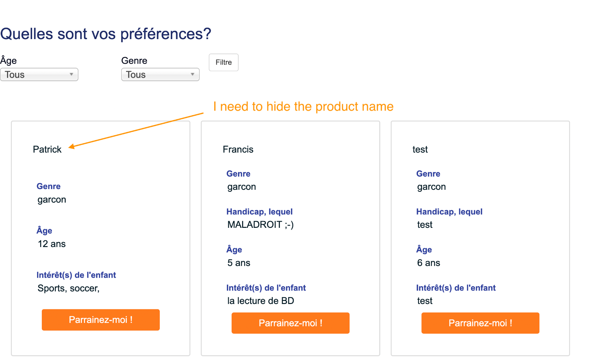
Task: Click Parrainez-moi in the test card
Action: pos(480,323)
